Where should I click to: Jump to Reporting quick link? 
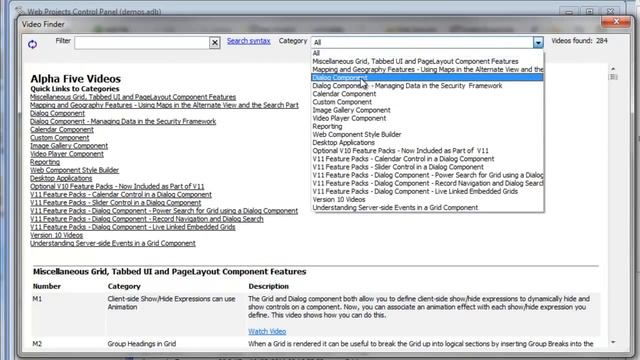(x=45, y=162)
